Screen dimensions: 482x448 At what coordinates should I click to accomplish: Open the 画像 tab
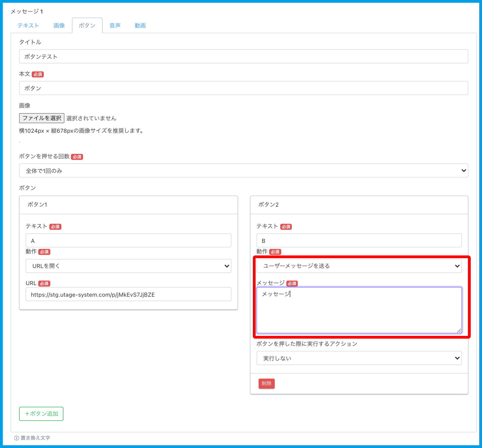click(x=59, y=25)
